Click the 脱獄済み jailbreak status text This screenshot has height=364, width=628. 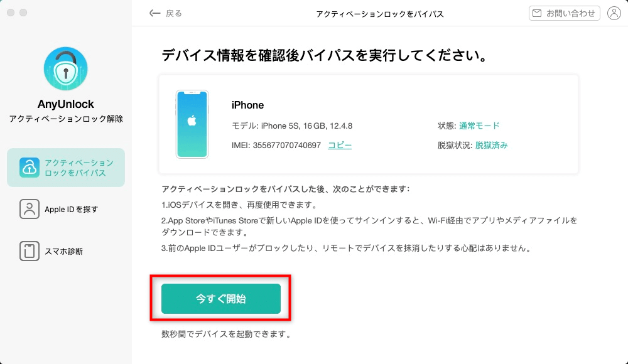click(492, 145)
